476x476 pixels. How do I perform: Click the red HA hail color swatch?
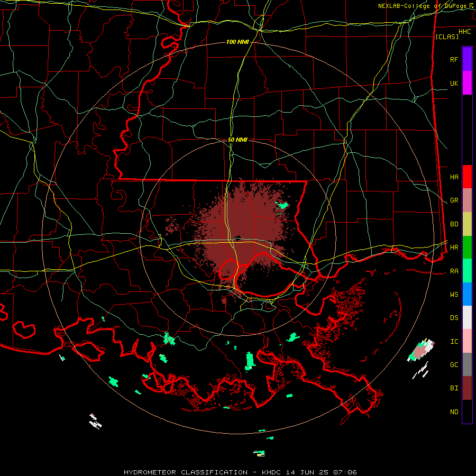467,177
